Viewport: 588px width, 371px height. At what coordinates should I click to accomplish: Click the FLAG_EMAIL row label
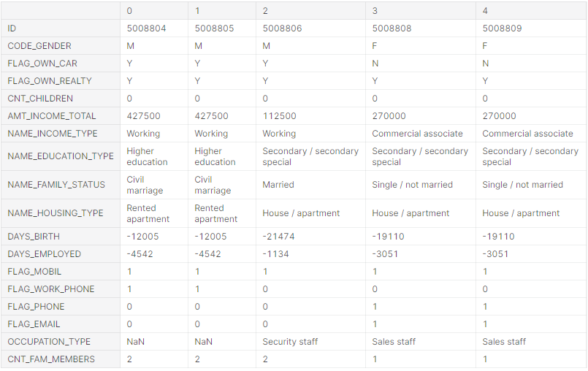34,324
